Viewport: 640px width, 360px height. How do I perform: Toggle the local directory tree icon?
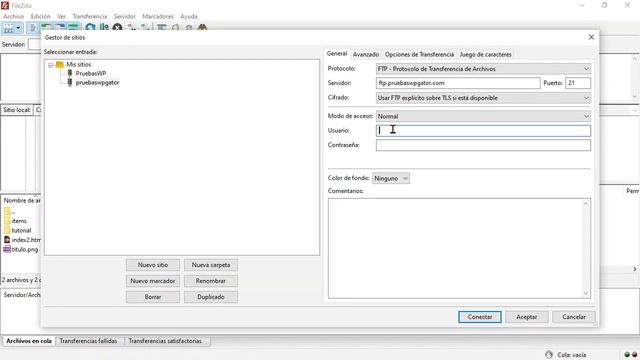coord(47,28)
